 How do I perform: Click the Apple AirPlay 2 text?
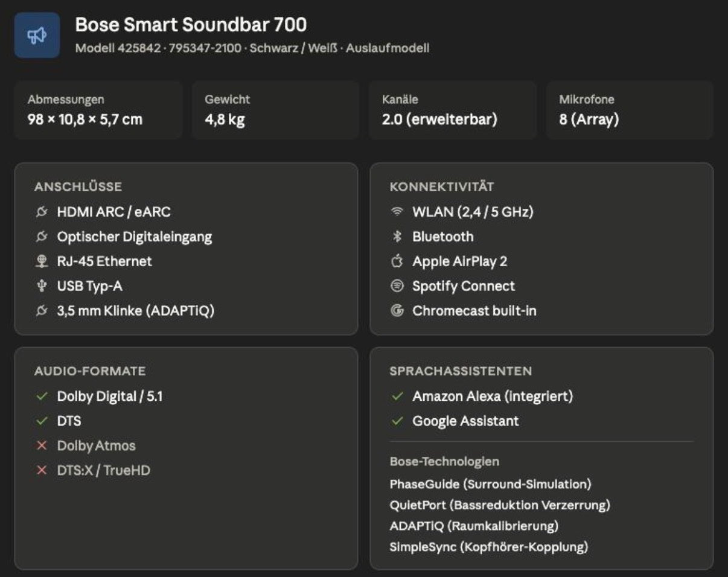tap(460, 261)
